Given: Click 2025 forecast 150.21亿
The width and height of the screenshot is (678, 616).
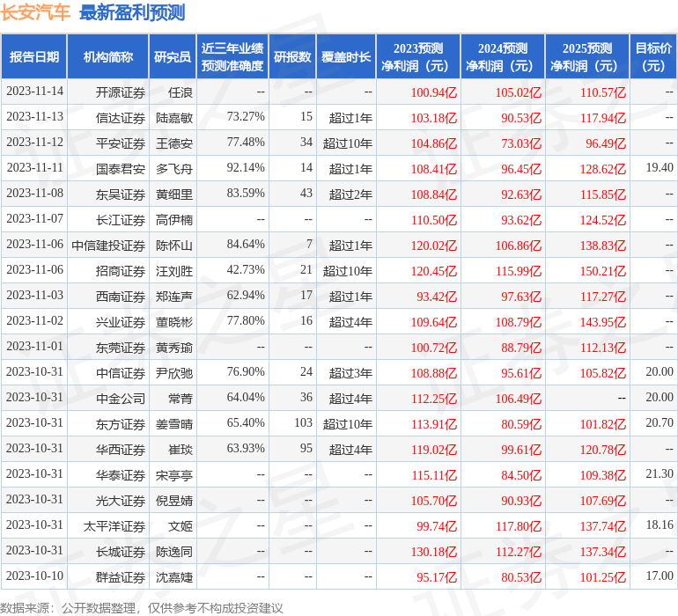Looking at the screenshot, I should (603, 271).
